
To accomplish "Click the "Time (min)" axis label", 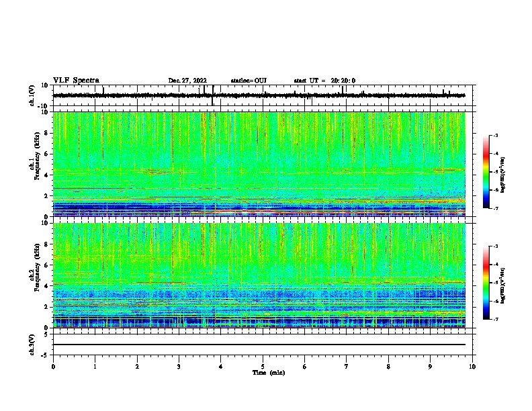I will click(269, 373).
